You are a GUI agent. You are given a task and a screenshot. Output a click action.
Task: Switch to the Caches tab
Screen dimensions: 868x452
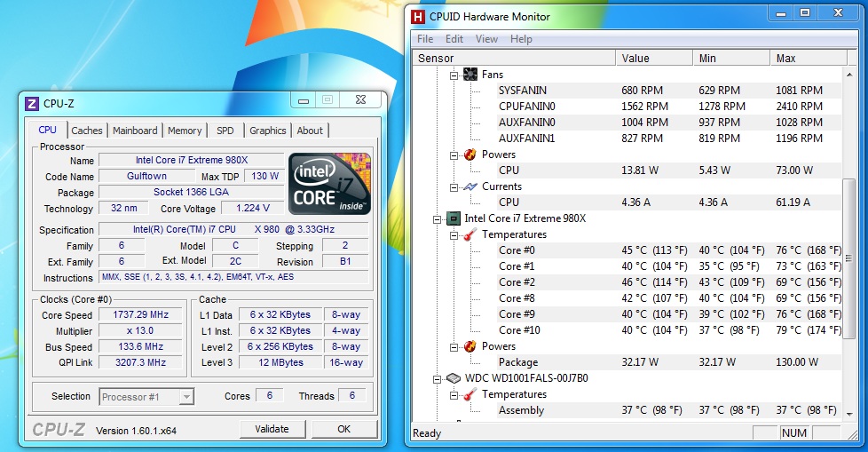point(87,131)
